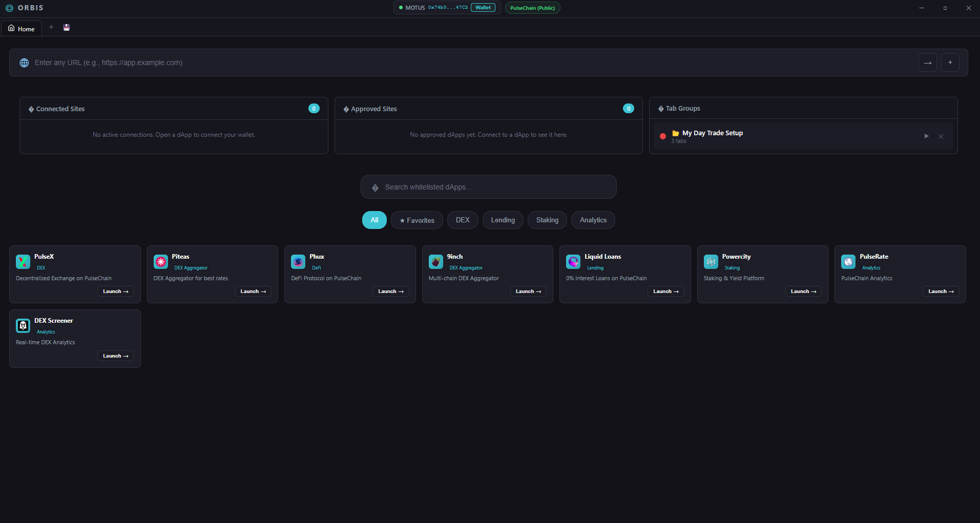Viewport: 980px width, 523px height.
Task: Launch the Piteas dApp
Action: pyautogui.click(x=253, y=291)
